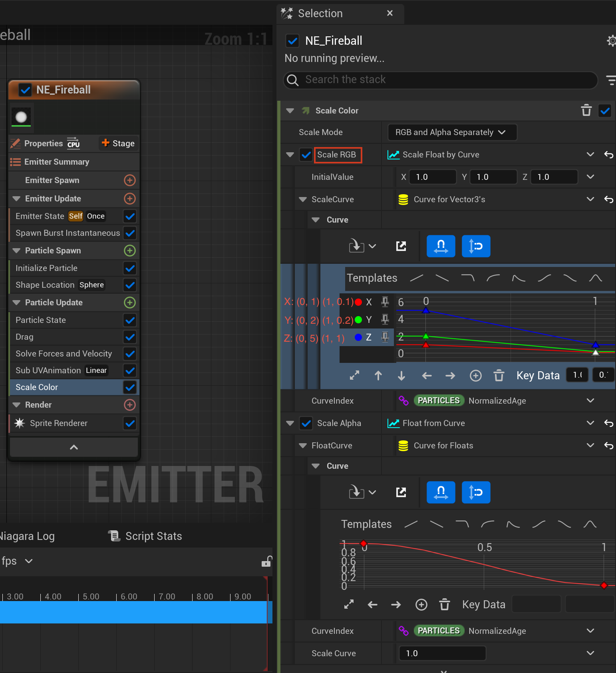
Task: Delete the Scale Color module with trash icon
Action: click(586, 110)
